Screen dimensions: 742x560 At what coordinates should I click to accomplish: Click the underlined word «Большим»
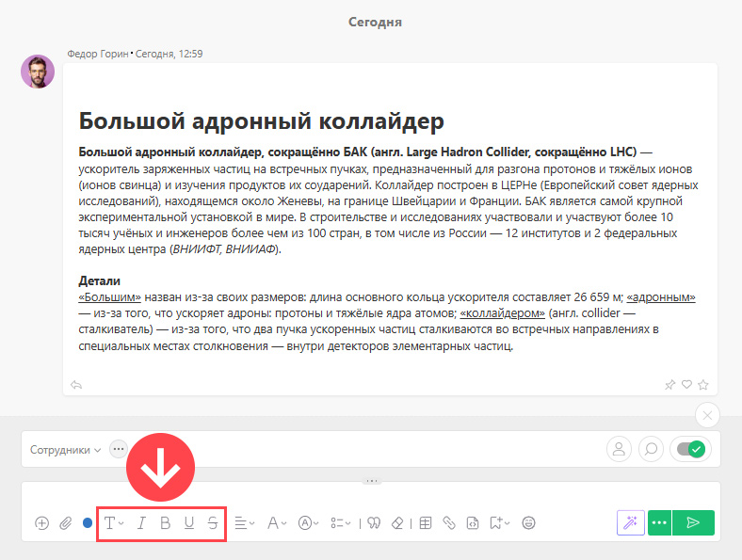(x=110, y=297)
